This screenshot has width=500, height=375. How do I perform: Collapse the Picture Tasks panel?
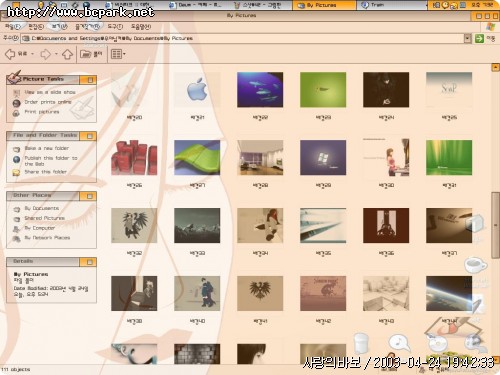tap(90, 80)
